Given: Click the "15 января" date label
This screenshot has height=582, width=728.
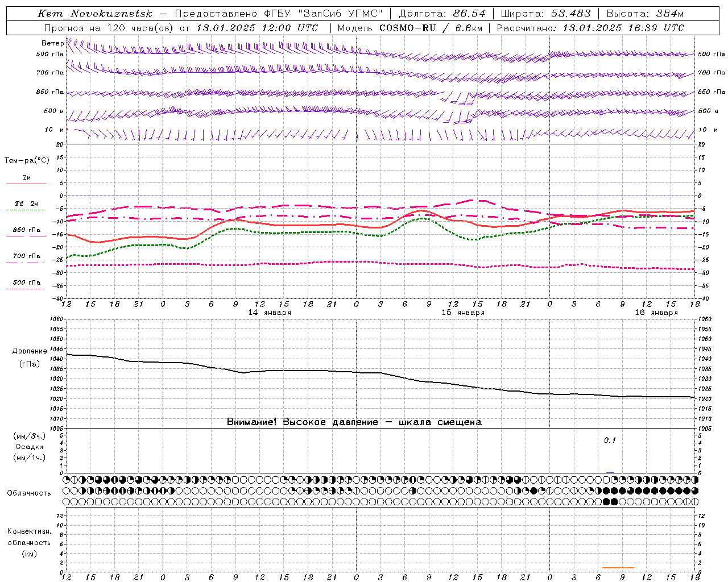Looking at the screenshot, I should click(463, 313).
